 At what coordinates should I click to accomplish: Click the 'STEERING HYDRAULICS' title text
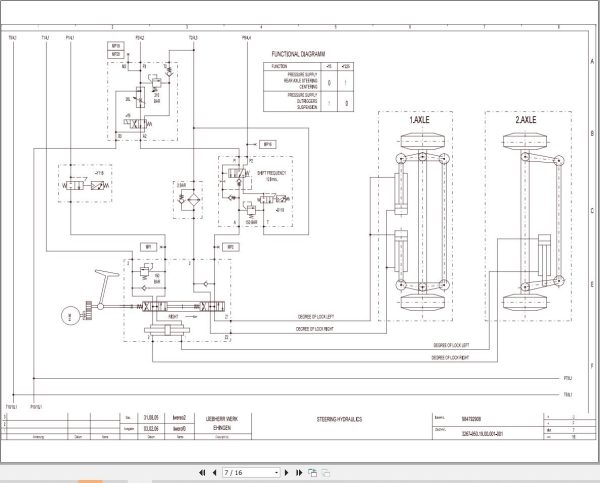(x=339, y=419)
